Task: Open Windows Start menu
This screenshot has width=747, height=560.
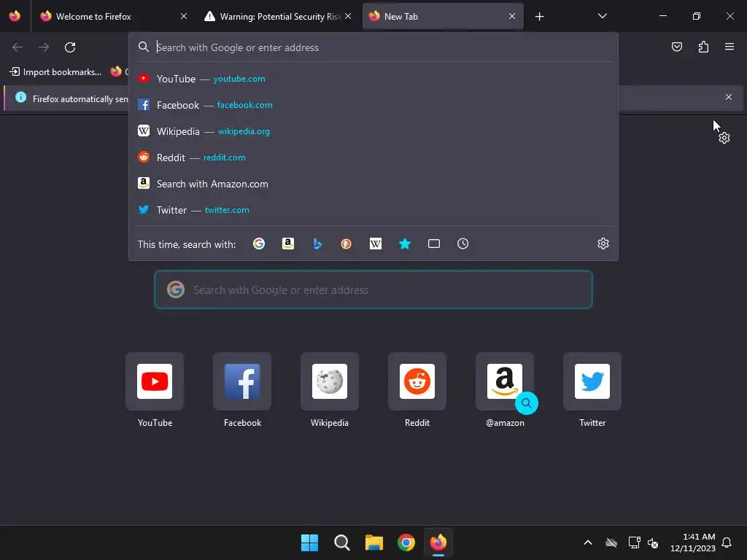Action: (x=309, y=542)
